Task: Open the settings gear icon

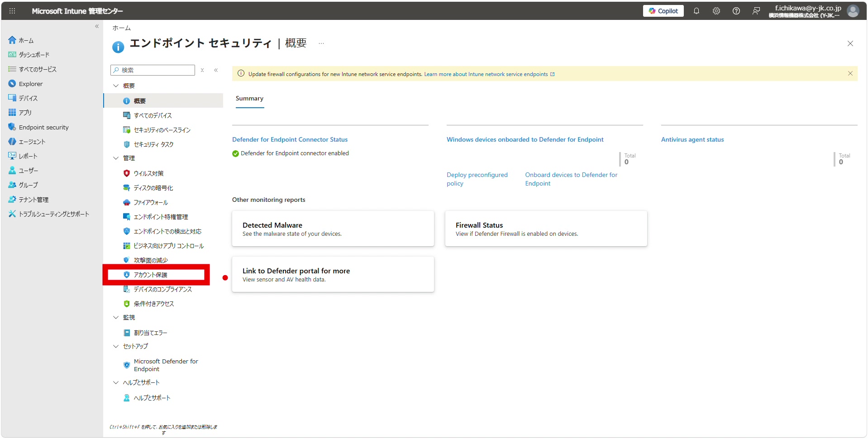Action: 716,11
